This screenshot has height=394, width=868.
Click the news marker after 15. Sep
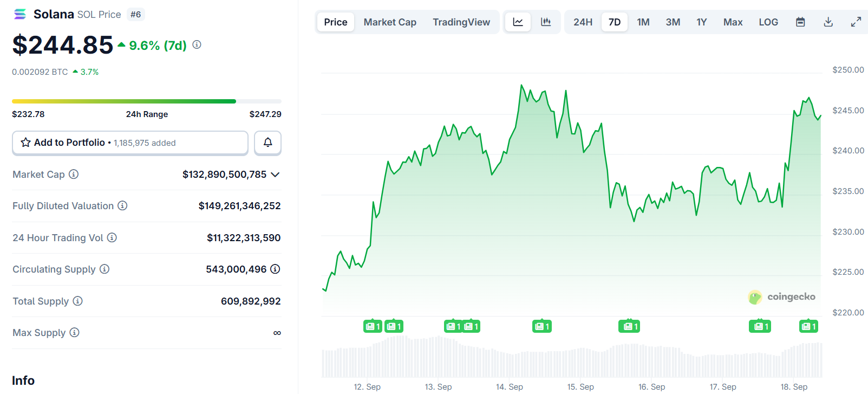click(630, 326)
